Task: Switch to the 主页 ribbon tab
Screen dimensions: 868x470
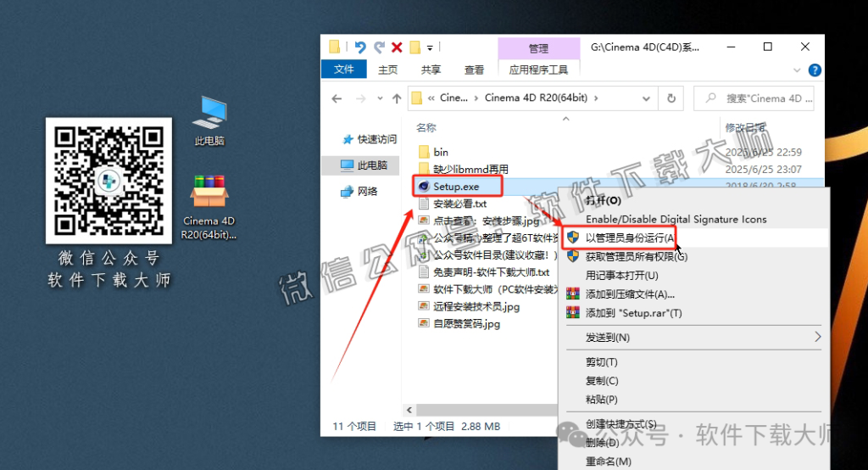Action: click(x=387, y=70)
